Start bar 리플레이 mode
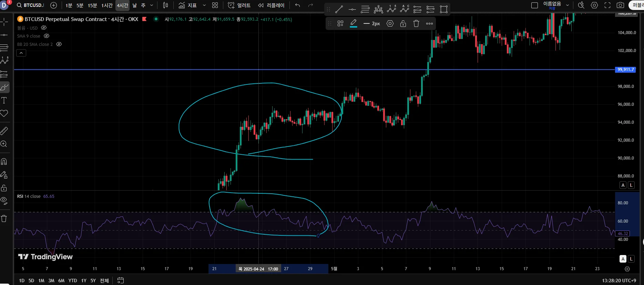 pyautogui.click(x=272, y=5)
